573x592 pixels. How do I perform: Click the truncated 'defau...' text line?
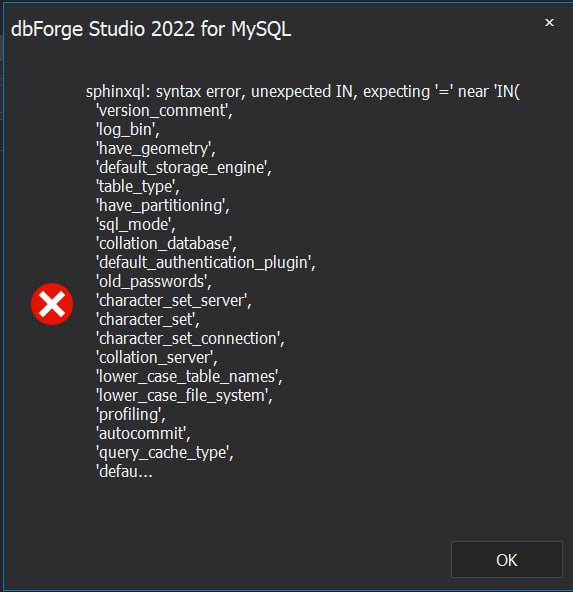125,472
